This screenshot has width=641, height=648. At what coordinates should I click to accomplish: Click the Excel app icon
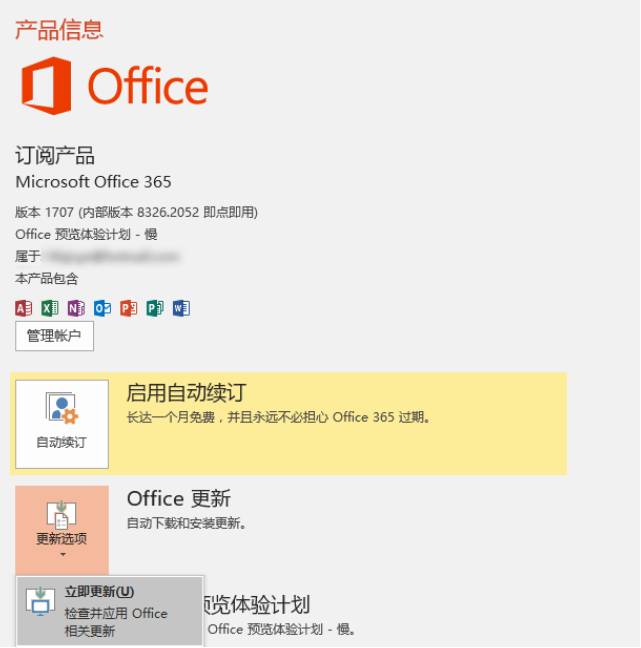click(50, 308)
